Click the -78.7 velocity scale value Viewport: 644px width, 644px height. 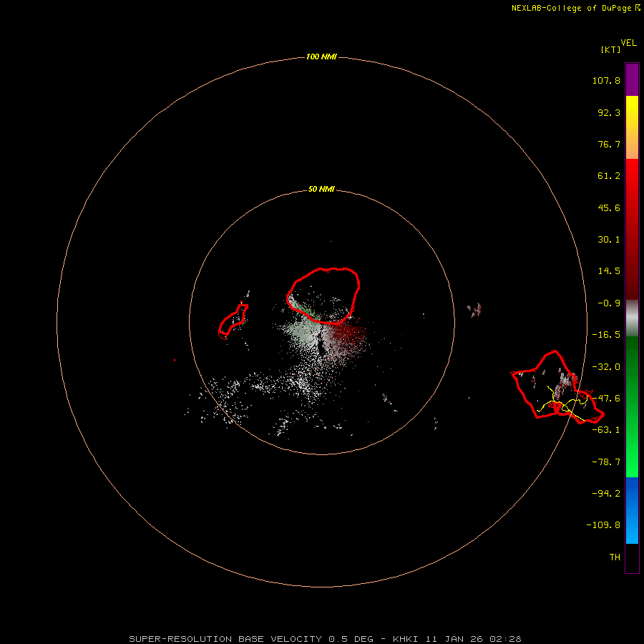pos(606,462)
